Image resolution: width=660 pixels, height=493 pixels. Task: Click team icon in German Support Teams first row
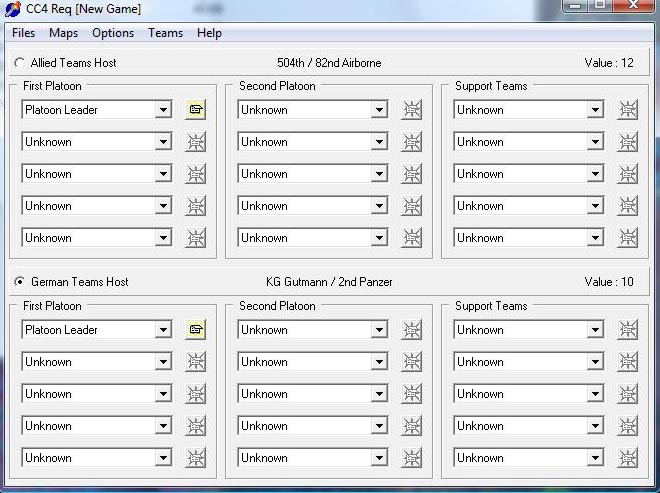coord(627,330)
